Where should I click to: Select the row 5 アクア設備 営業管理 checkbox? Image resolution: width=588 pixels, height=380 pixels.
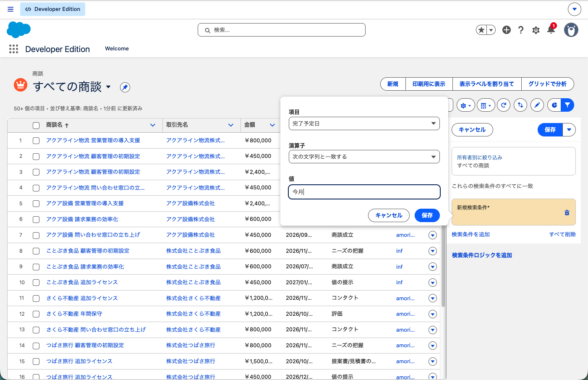click(36, 204)
